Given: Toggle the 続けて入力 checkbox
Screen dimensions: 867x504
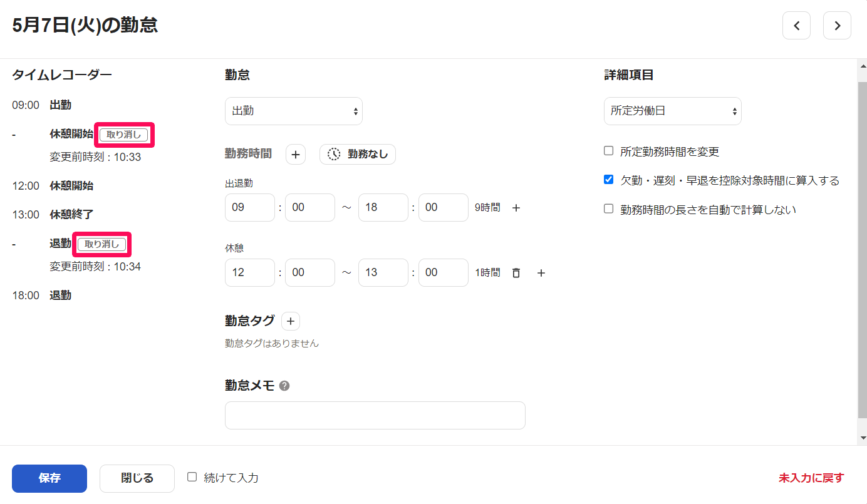Looking at the screenshot, I should [x=192, y=477].
